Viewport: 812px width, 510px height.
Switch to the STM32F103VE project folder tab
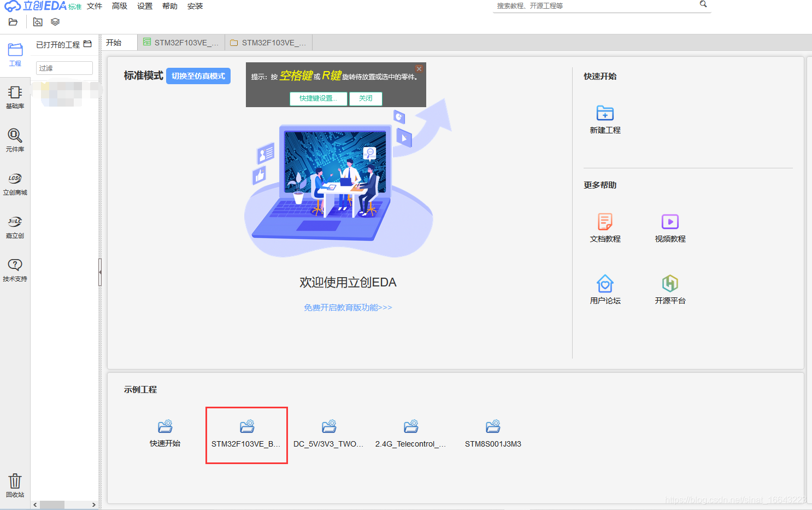coord(268,43)
